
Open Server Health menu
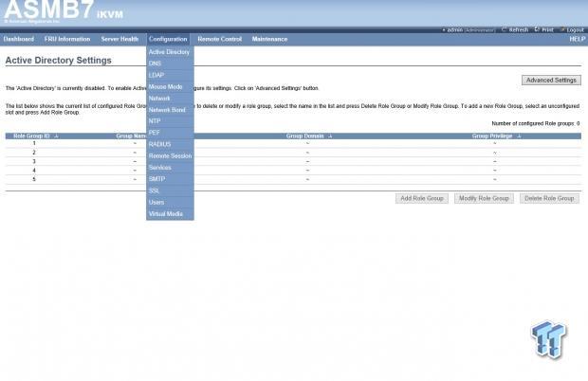click(119, 39)
